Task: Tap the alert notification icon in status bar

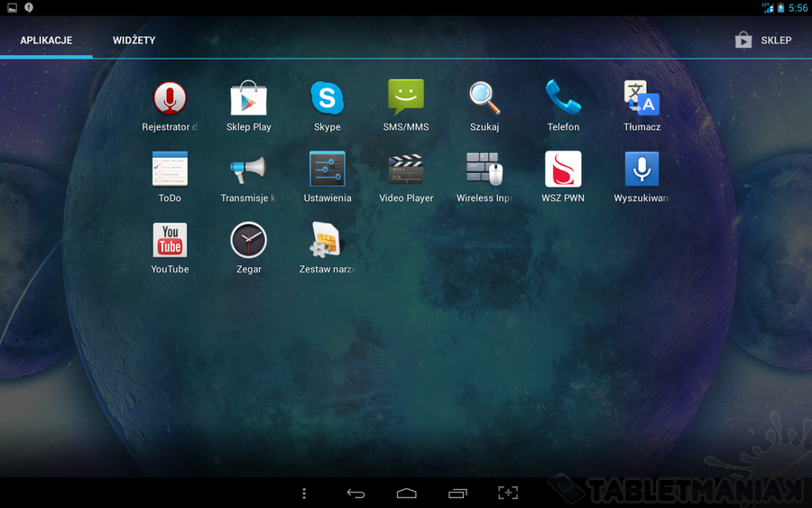Action: tap(29, 8)
